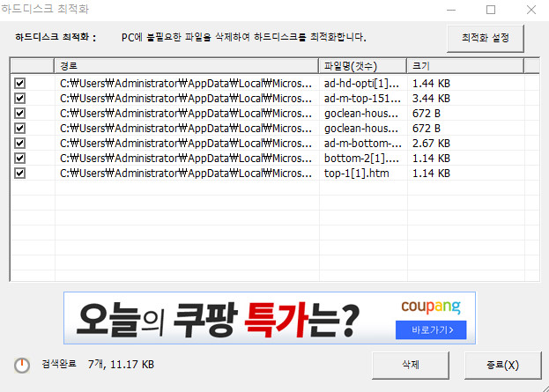Screen dimensions: 549x392
Task: Sort by the 크기 column header
Action: 465,66
